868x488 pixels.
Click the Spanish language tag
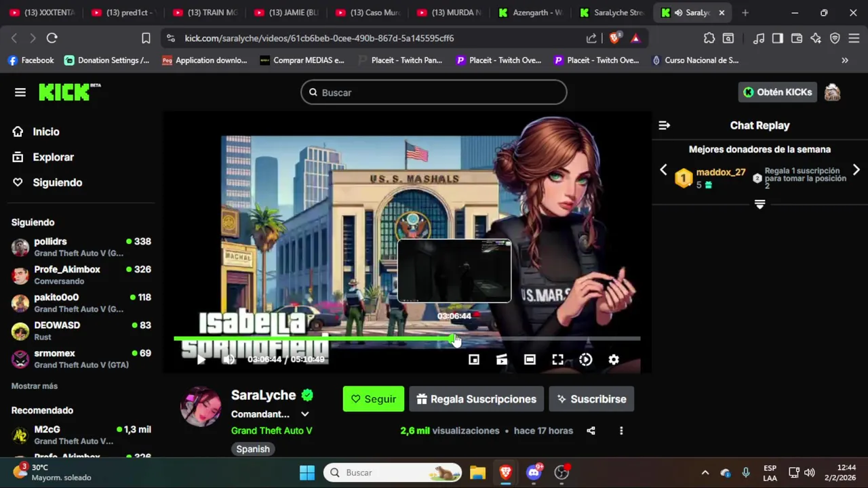tap(253, 449)
